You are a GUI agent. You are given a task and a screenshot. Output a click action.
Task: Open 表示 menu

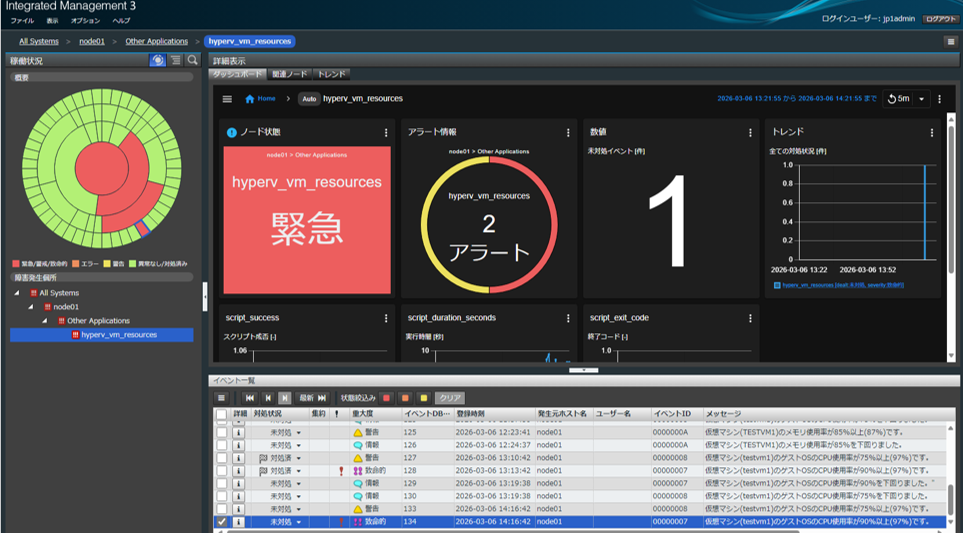(x=53, y=21)
